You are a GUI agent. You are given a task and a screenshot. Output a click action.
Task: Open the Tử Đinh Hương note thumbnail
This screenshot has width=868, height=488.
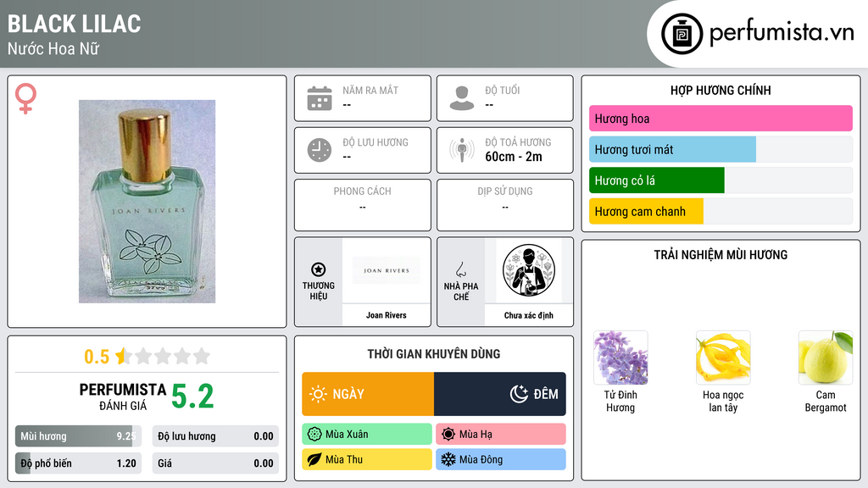click(620, 358)
